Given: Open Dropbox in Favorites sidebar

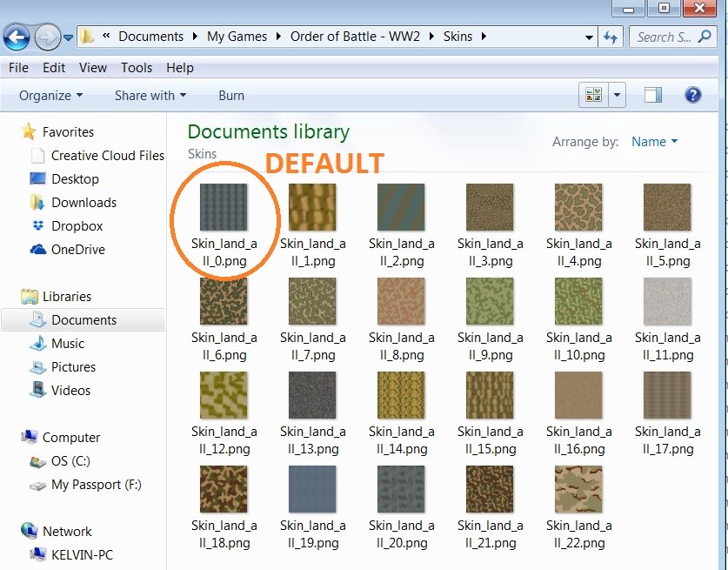Looking at the screenshot, I should click(x=77, y=226).
